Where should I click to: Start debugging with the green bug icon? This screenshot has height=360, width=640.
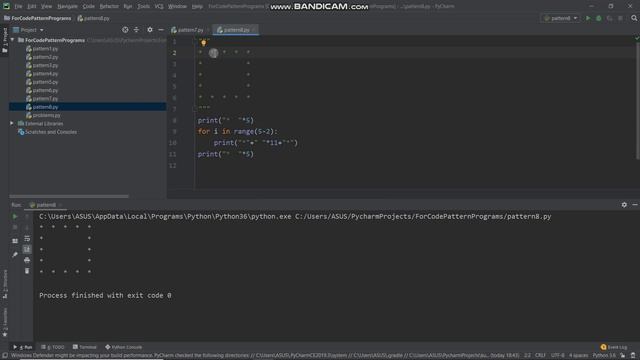click(x=599, y=18)
